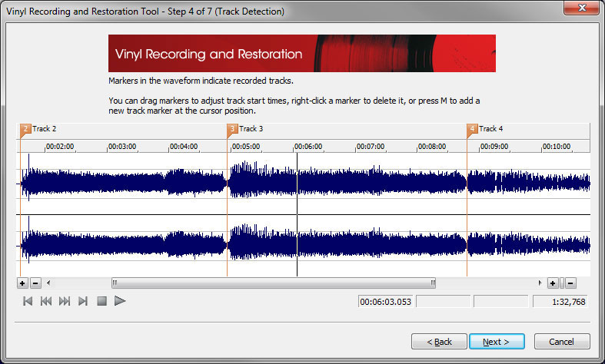Click the plus zoom button at bottom-right
This screenshot has width=605, height=364.
click(553, 283)
